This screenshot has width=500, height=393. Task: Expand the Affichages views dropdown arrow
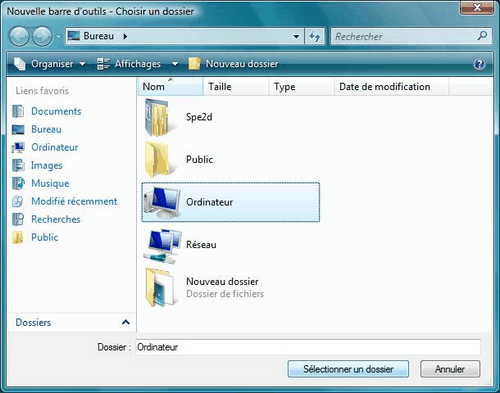click(x=175, y=64)
